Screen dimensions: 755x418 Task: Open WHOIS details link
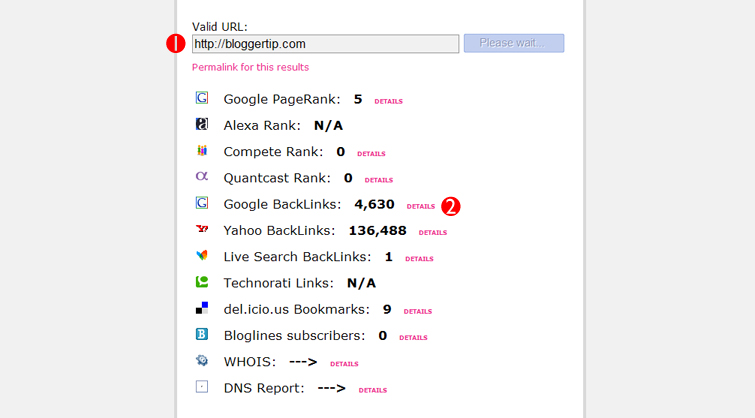[344, 364]
